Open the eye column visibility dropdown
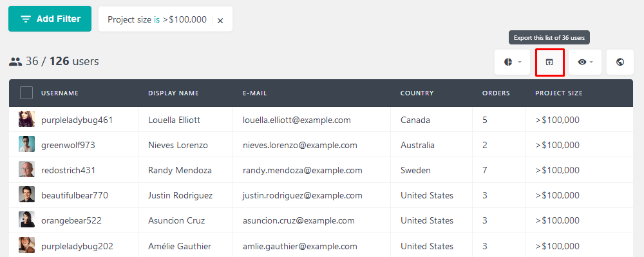This screenshot has width=644, height=257. coord(585,62)
